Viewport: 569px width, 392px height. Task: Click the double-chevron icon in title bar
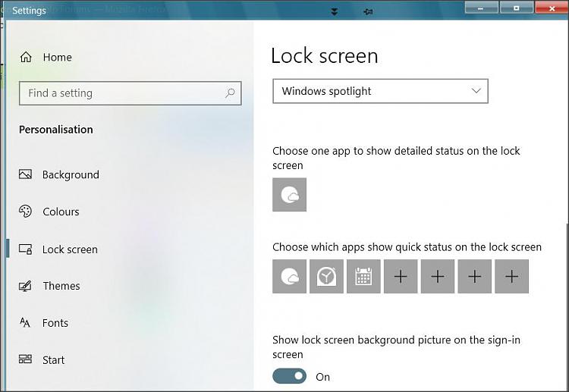pyautogui.click(x=335, y=11)
